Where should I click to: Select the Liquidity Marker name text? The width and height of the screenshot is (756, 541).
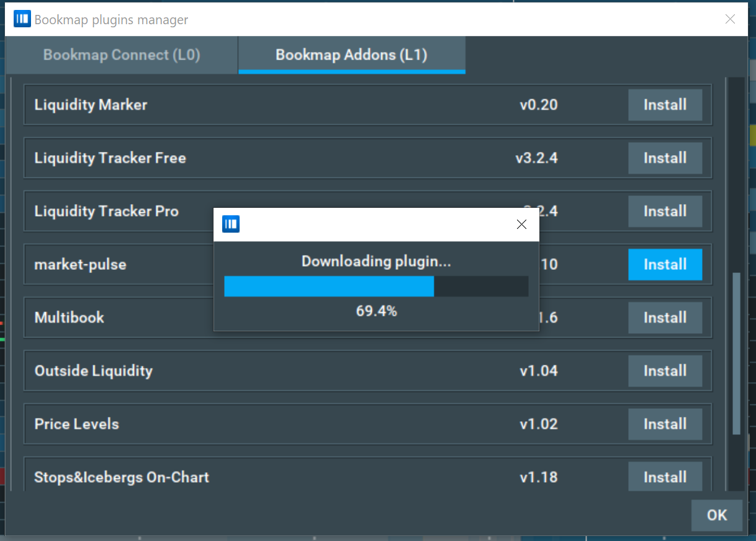pos(91,105)
